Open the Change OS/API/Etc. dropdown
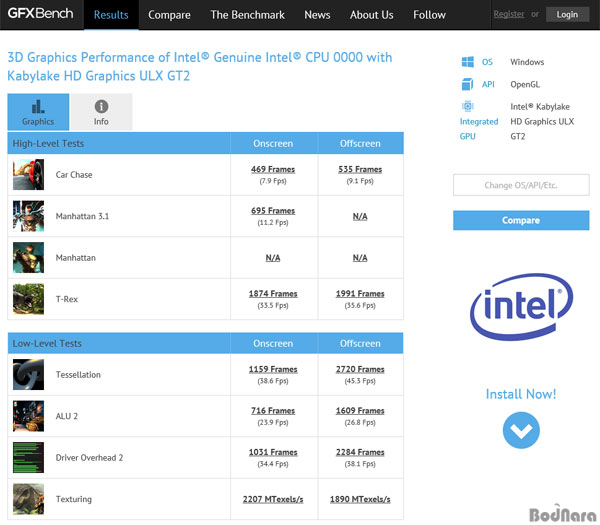Viewport: 600px width, 525px height. (x=521, y=185)
